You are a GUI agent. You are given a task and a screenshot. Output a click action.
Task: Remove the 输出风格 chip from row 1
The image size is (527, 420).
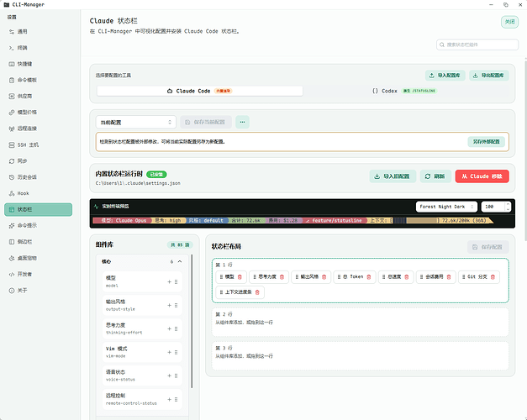coord(324,277)
